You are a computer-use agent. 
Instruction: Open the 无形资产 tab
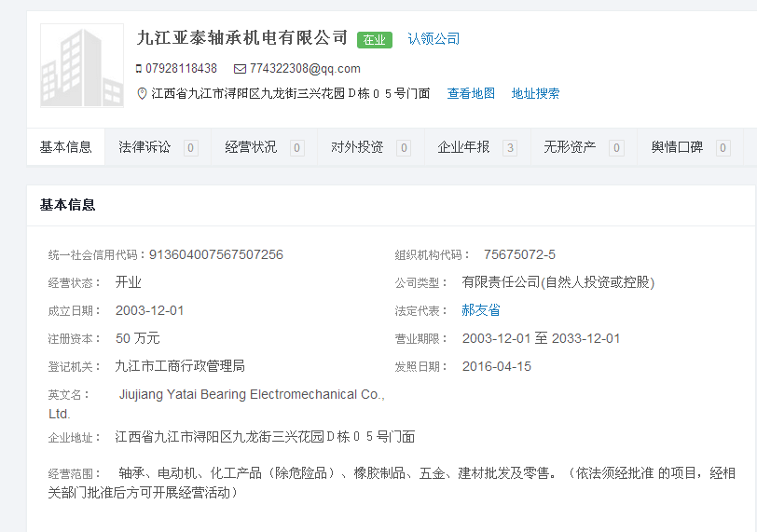point(570,147)
